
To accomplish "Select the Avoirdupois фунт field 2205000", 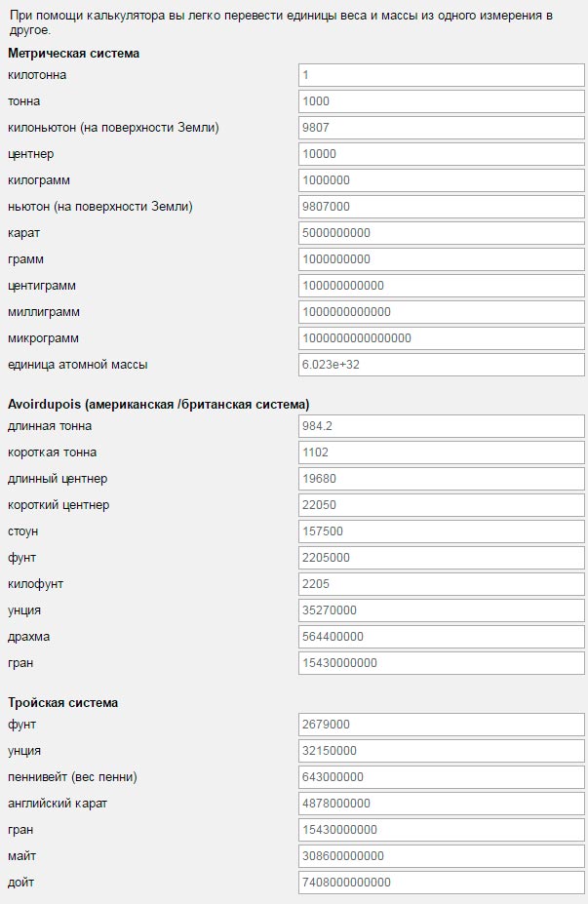I will 442,558.
